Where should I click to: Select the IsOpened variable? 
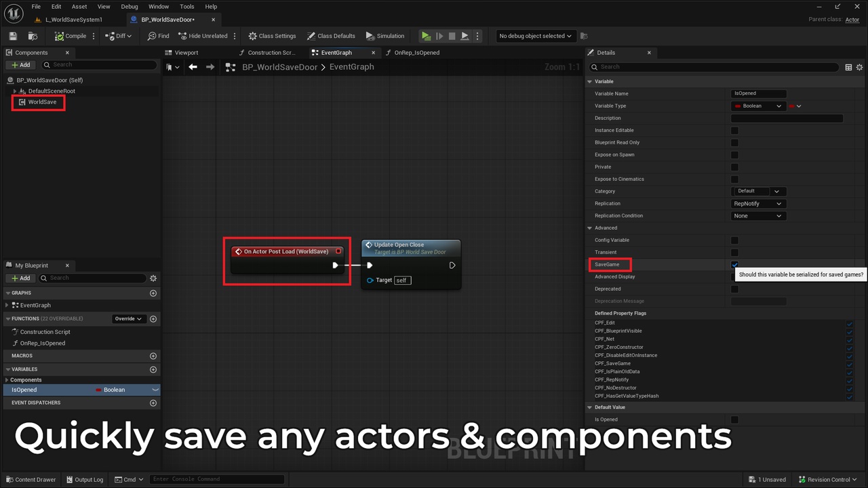(81, 390)
